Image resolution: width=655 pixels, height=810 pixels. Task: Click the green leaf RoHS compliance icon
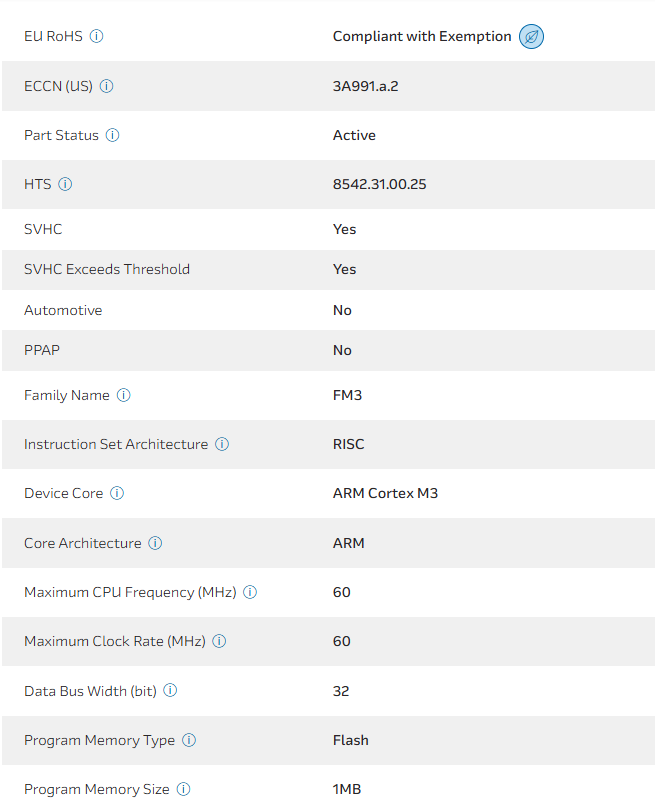pyautogui.click(x=532, y=37)
